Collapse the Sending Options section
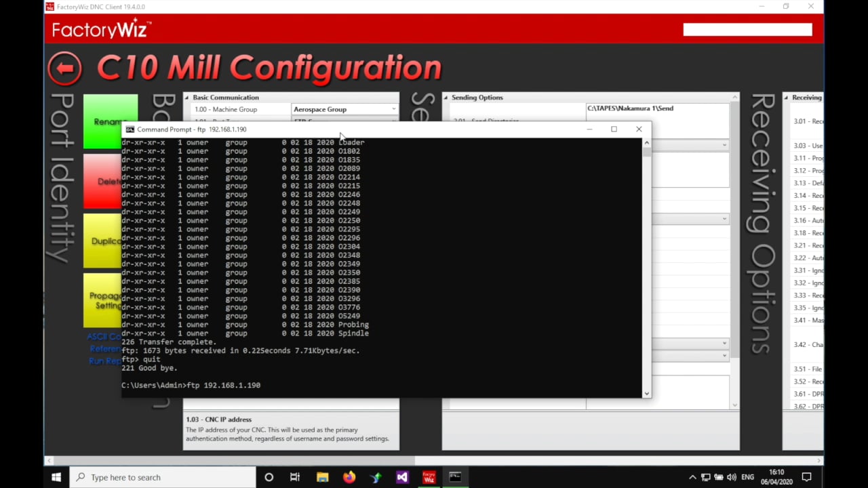The width and height of the screenshot is (868, 488). 446,98
